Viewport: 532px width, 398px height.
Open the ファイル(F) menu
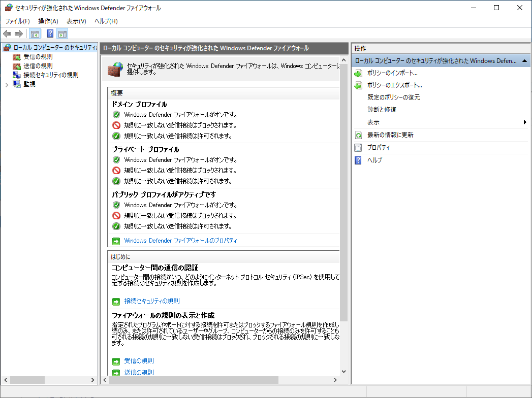tap(18, 21)
